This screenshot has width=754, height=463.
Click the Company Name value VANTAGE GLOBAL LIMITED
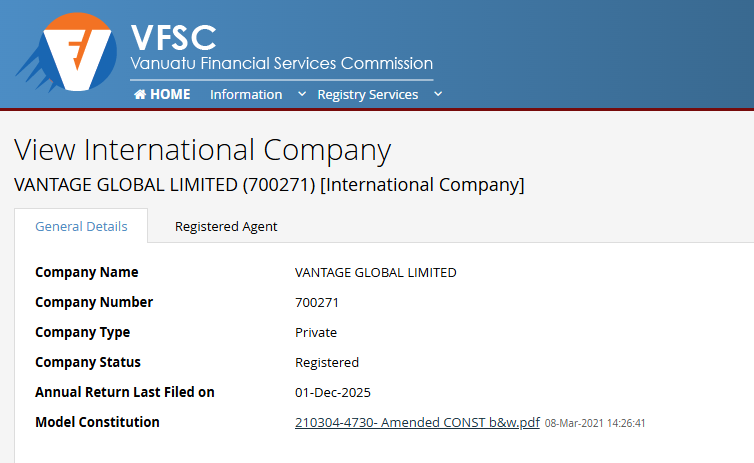pos(375,272)
